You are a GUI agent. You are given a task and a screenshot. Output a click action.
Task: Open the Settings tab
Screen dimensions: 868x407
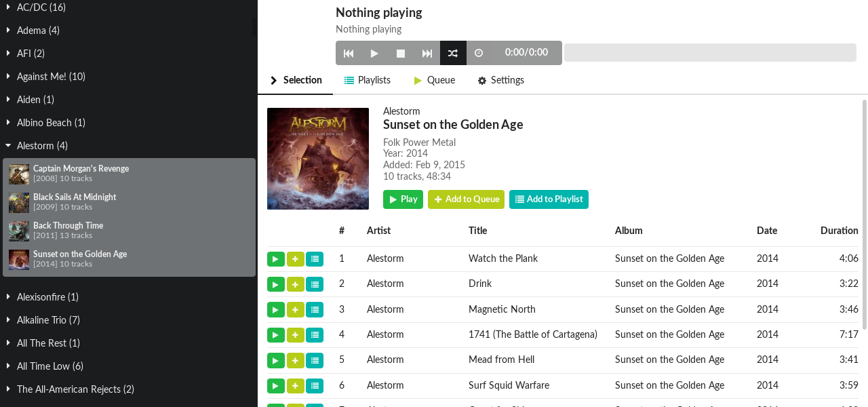pos(500,80)
